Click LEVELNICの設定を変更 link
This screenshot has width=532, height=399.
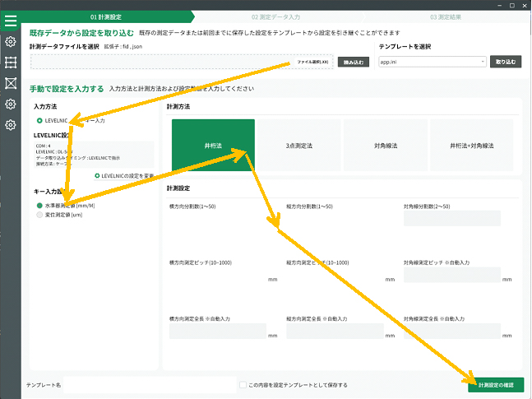[125, 175]
